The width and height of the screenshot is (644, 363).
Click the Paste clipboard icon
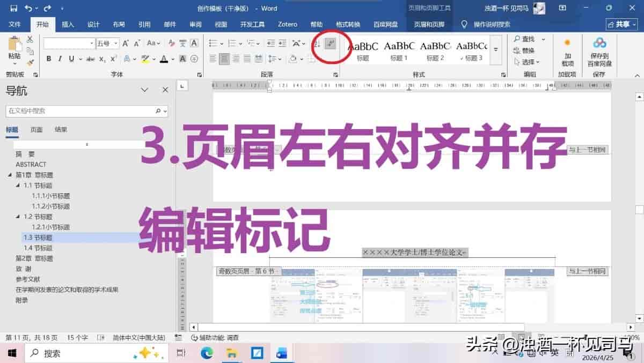pos(14,45)
